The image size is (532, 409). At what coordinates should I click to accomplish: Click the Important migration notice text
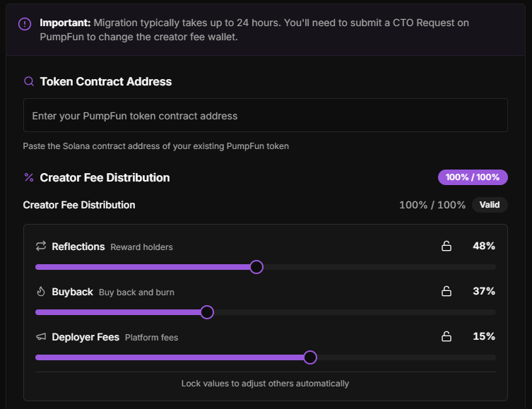click(254, 30)
